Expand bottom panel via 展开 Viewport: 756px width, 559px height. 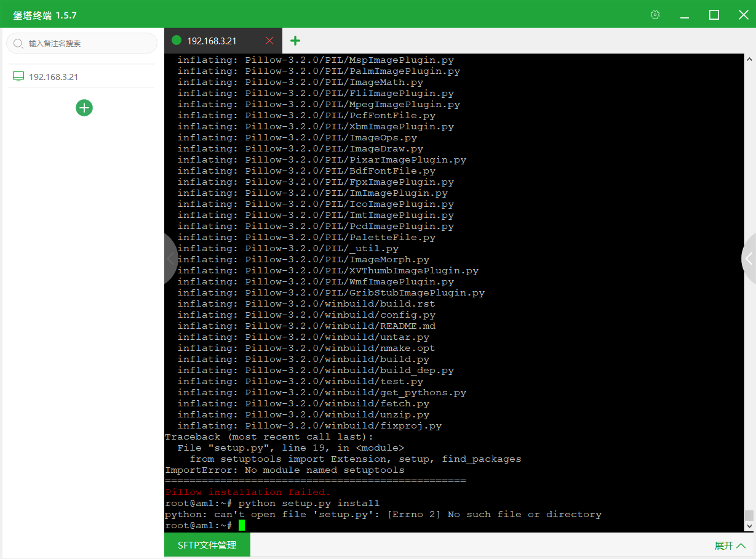click(x=730, y=545)
